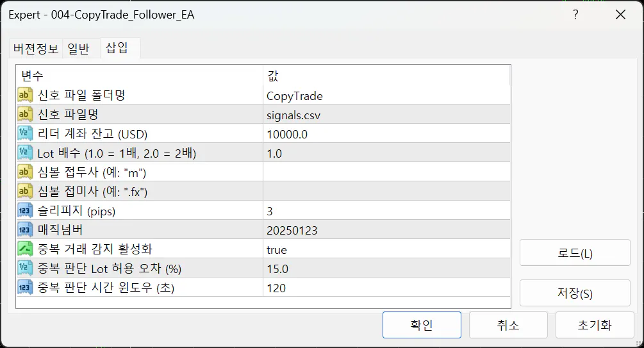644x348 pixels.
Task: Select the 삽입 tab
Action: (117, 49)
